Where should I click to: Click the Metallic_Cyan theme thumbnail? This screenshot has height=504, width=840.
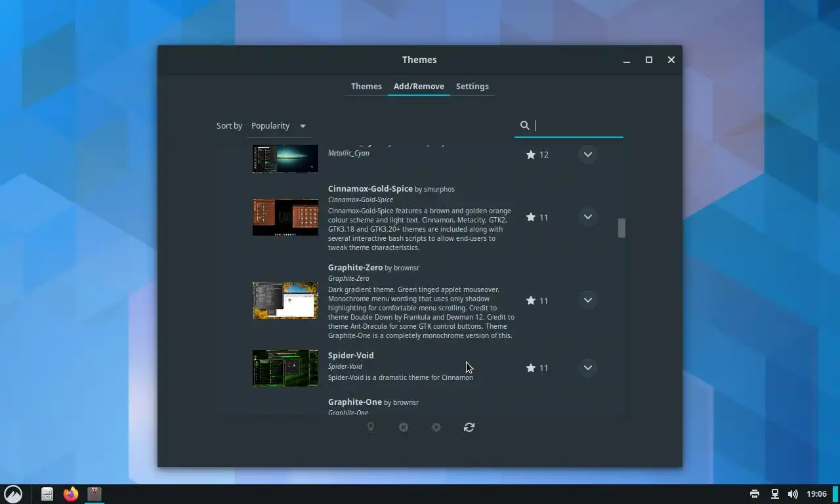[x=285, y=159]
